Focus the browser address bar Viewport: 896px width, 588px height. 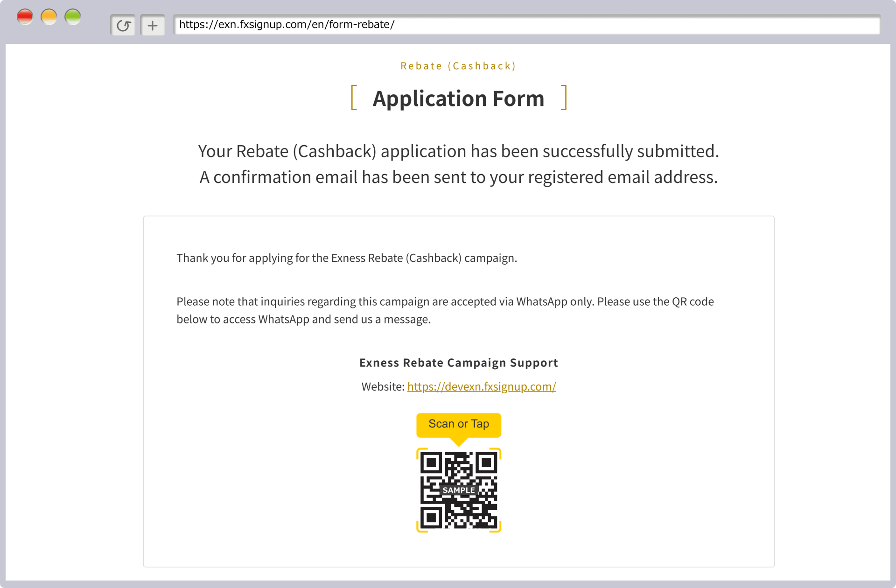pyautogui.click(x=527, y=25)
